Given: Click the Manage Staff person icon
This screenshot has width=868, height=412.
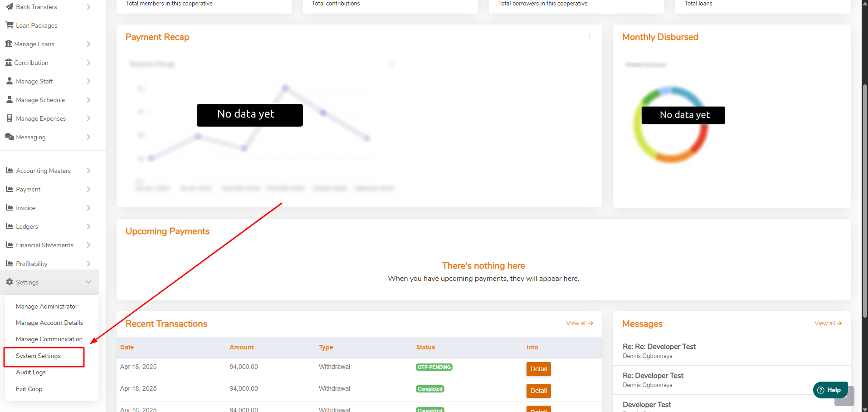Looking at the screenshot, I should [10, 81].
